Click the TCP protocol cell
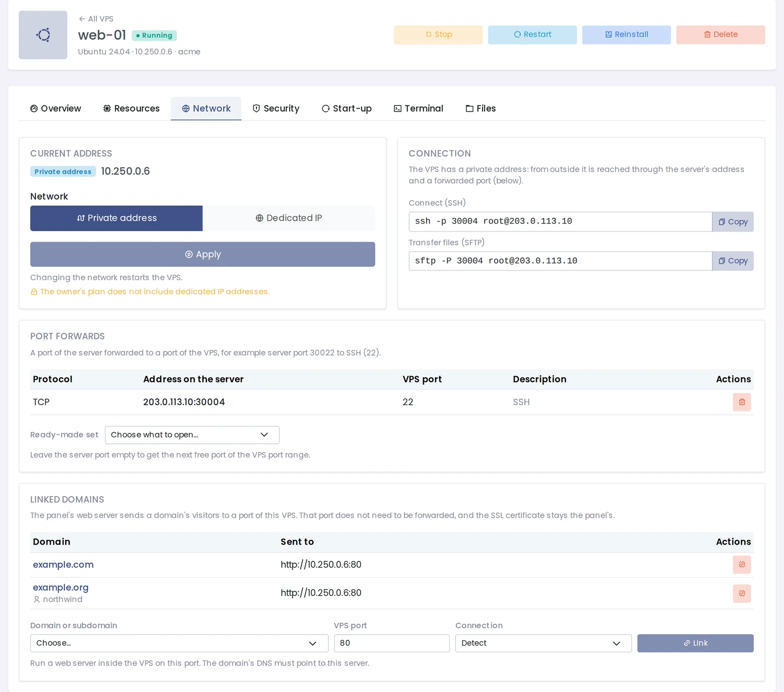Image resolution: width=784 pixels, height=692 pixels. pos(41,402)
